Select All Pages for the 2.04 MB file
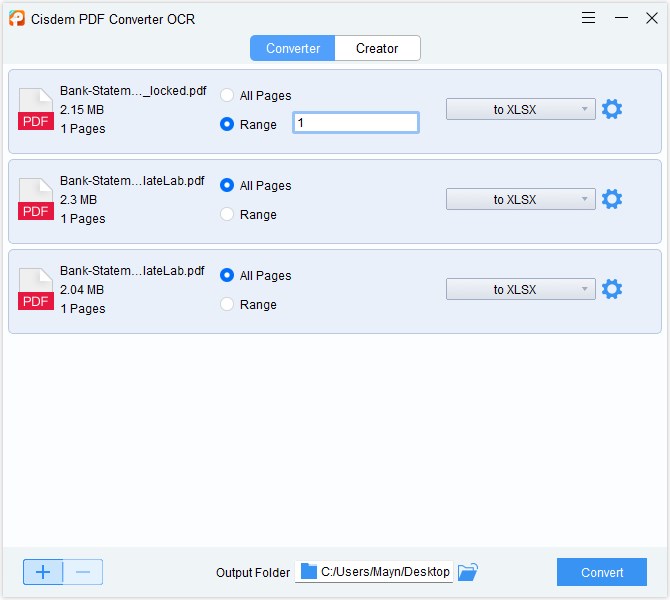Screen dimensions: 670x600 pyautogui.click(x=227, y=275)
